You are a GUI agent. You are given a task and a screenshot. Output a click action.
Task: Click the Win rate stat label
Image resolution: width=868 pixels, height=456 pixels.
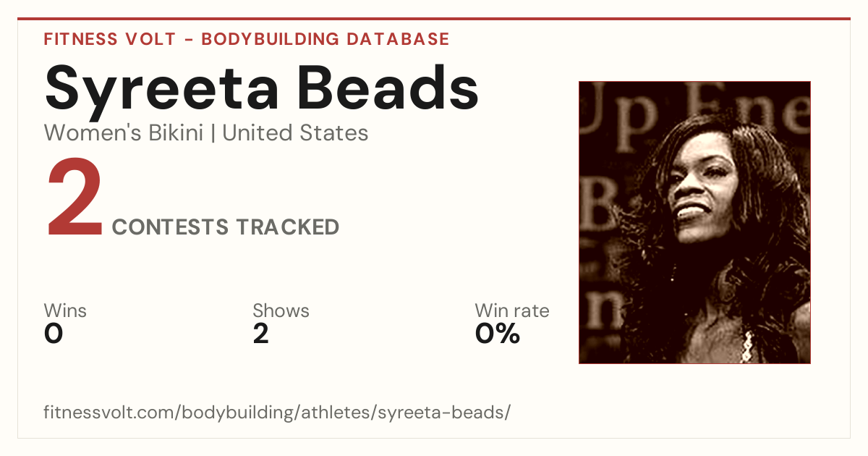[x=512, y=311]
